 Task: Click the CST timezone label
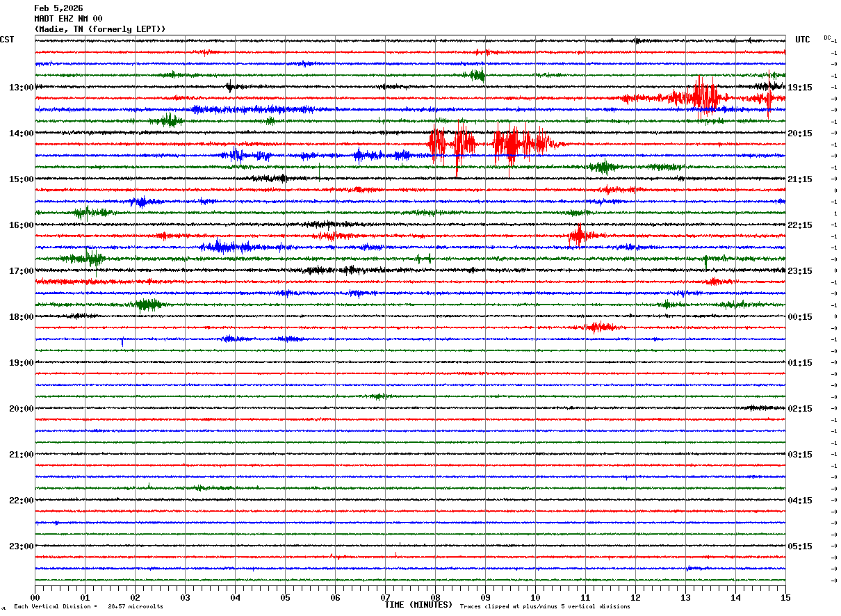point(7,40)
